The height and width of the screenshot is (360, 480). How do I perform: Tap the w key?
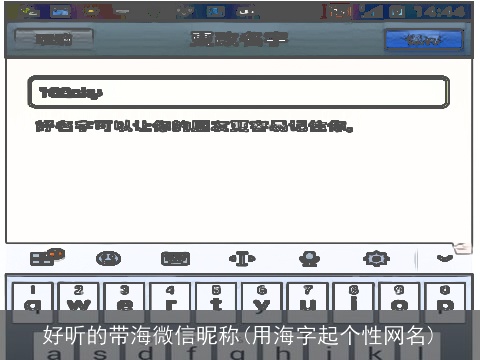click(79, 303)
